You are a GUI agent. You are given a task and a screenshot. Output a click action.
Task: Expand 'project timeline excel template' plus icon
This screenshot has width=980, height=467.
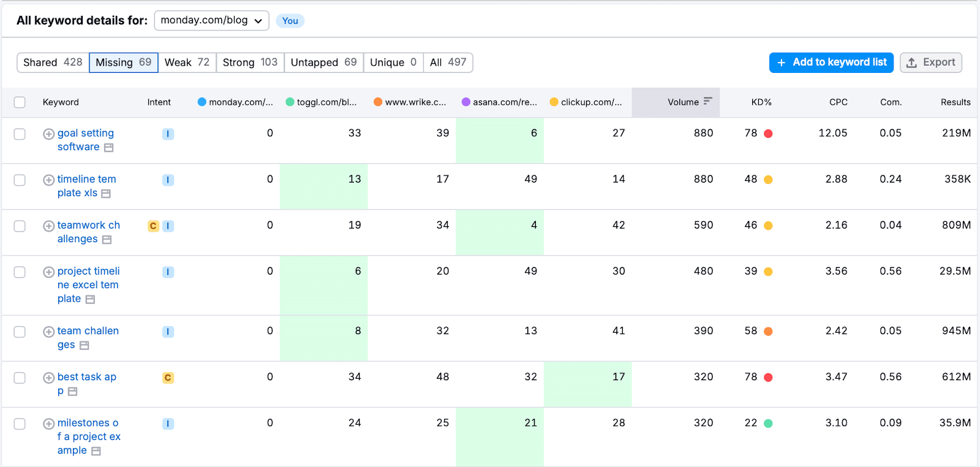point(48,271)
